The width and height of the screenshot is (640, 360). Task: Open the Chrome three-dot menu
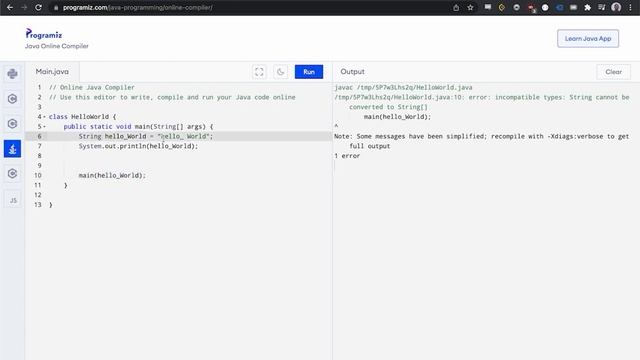630,7
